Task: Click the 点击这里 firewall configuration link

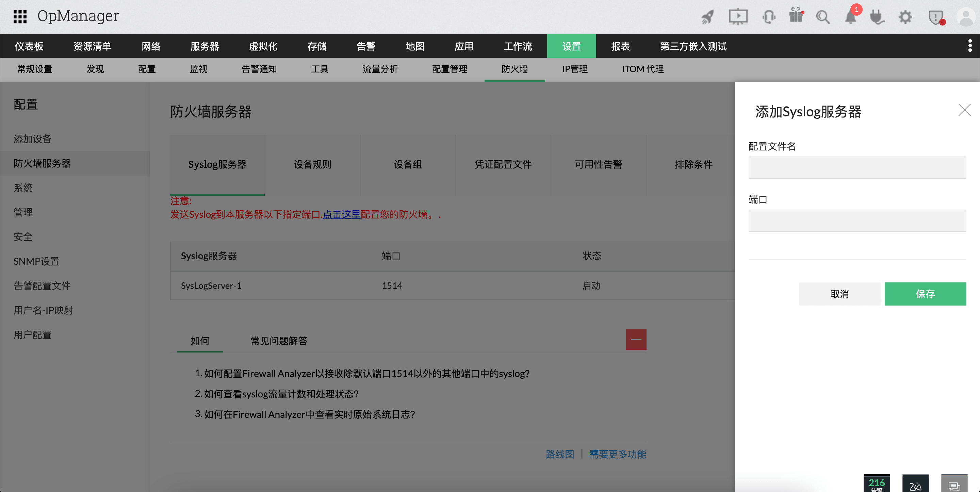Action: click(342, 214)
